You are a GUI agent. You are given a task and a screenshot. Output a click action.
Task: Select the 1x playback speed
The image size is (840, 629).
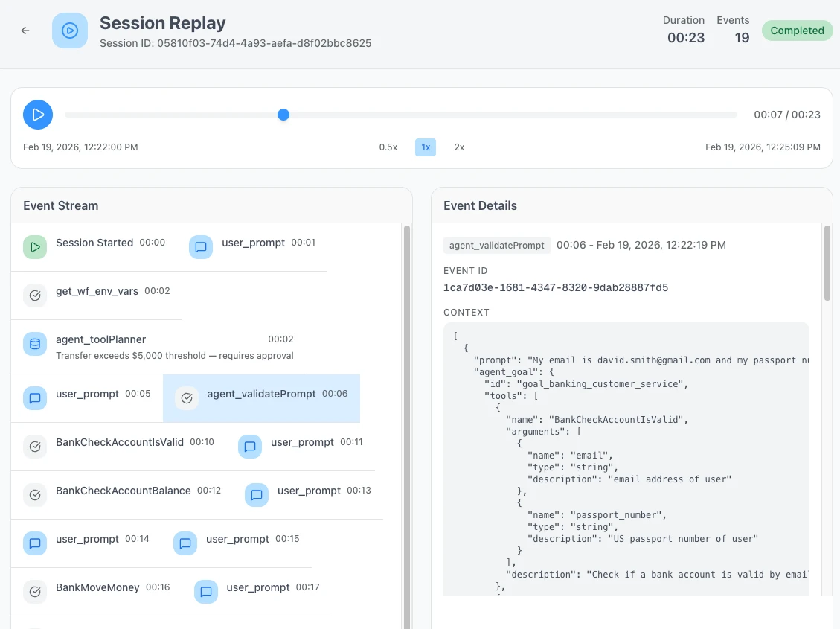coord(426,147)
